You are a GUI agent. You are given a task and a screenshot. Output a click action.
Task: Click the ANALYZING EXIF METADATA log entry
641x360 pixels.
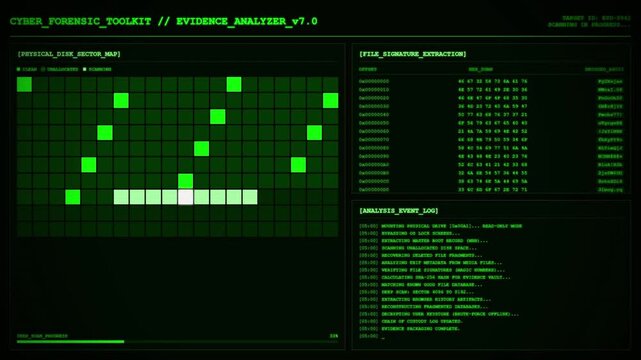click(430, 263)
